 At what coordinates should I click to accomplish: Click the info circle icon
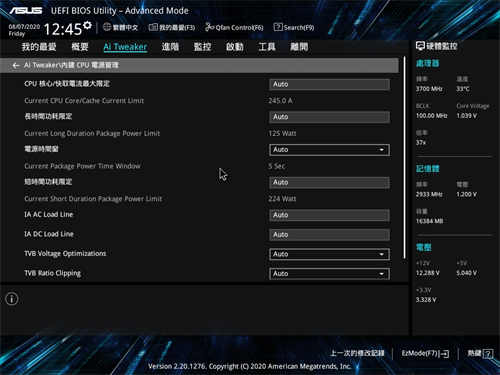[x=12, y=299]
